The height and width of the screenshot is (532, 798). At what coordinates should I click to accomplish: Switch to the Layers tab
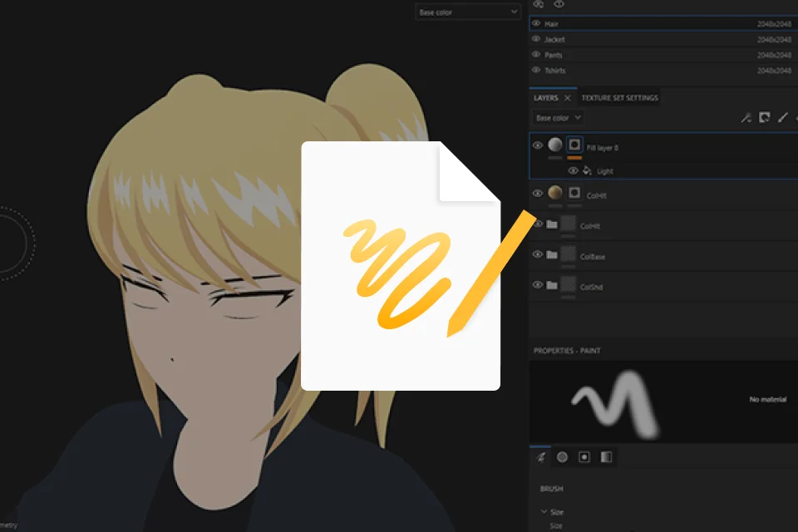tap(545, 98)
